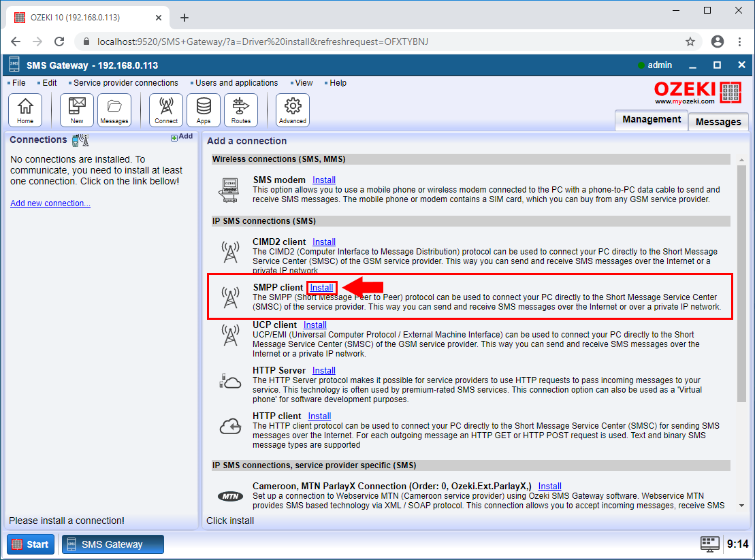Open the Advanced gear toolbar icon
Screen dimensions: 755x560
click(x=293, y=110)
